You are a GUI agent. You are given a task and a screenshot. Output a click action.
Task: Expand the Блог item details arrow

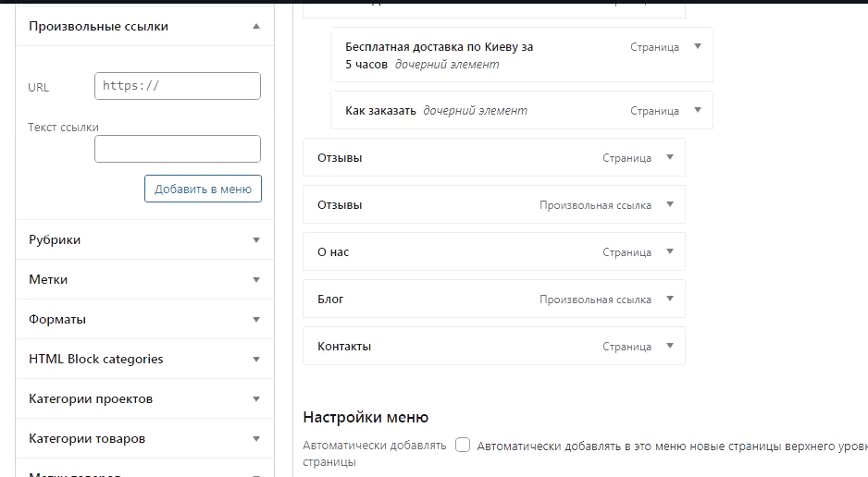pyautogui.click(x=670, y=299)
